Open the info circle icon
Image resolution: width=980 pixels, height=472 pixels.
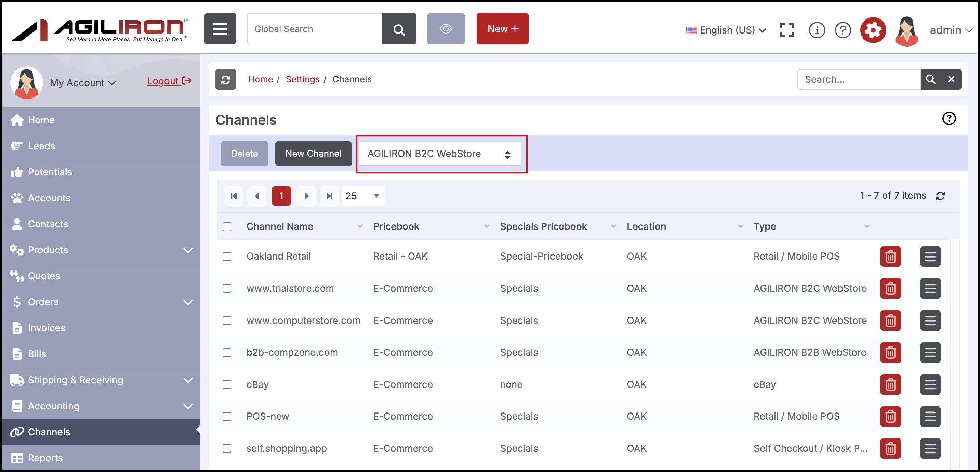[x=817, y=29]
